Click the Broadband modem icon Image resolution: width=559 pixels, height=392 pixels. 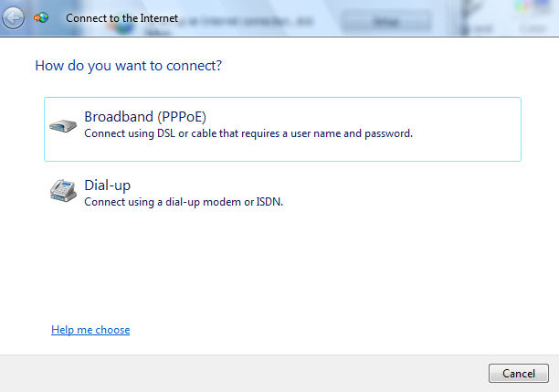tap(63, 125)
